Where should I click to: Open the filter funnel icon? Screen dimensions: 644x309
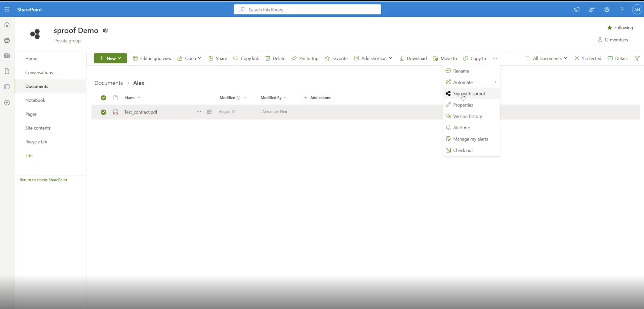pos(637,58)
